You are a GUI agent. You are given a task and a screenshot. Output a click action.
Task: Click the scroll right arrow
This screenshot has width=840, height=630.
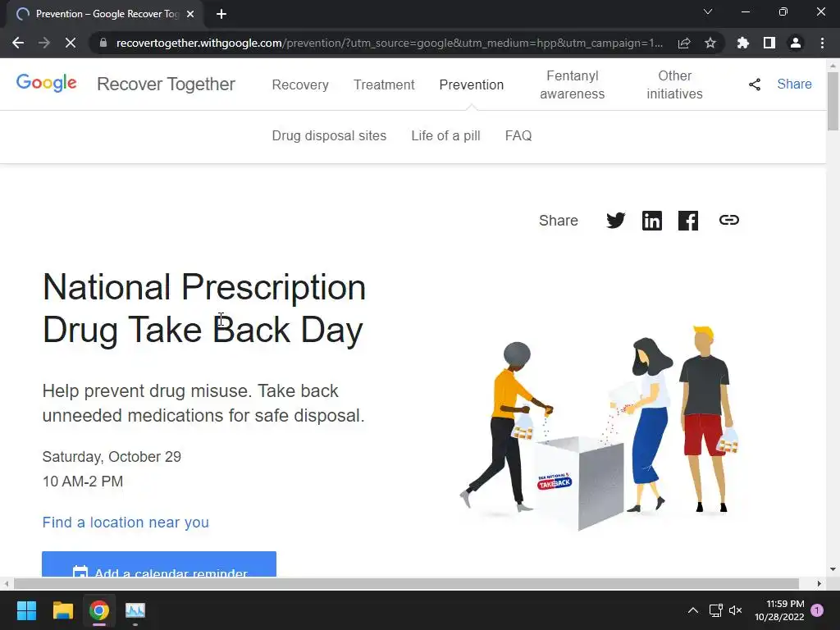(819, 583)
